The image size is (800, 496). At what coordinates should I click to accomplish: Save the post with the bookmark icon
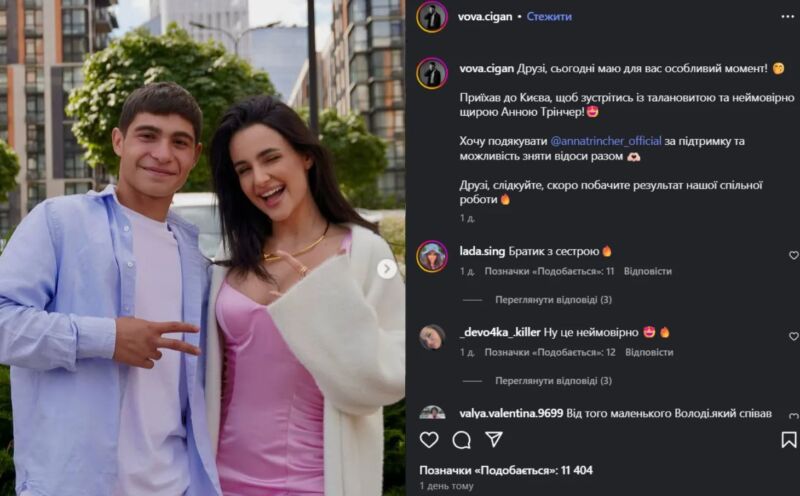(789, 439)
